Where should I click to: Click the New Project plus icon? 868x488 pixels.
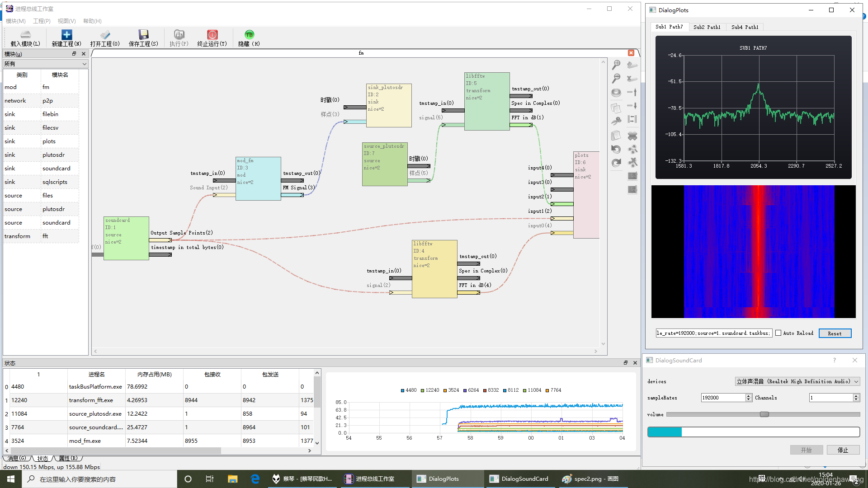(x=66, y=35)
